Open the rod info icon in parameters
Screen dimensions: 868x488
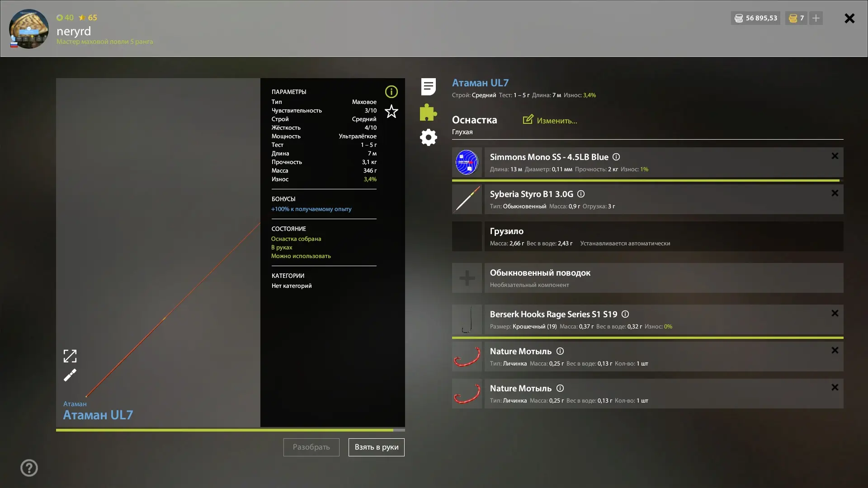[x=391, y=92]
